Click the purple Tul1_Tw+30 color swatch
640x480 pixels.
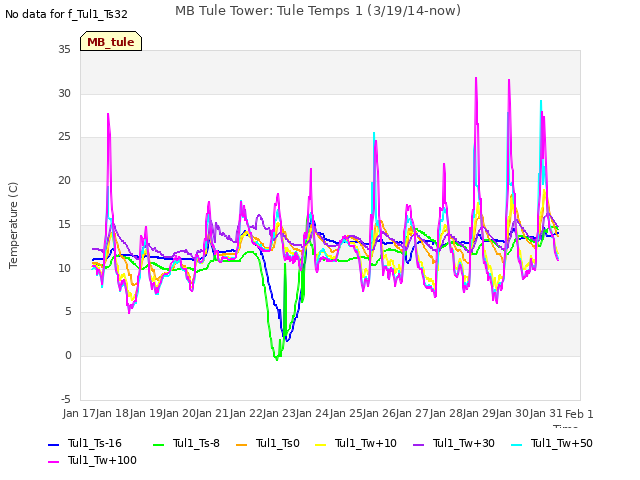click(x=419, y=444)
